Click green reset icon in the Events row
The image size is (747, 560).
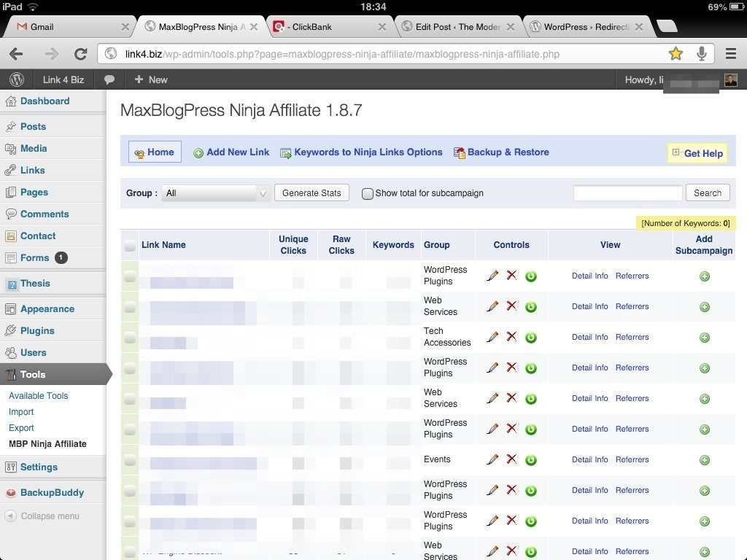pos(531,460)
